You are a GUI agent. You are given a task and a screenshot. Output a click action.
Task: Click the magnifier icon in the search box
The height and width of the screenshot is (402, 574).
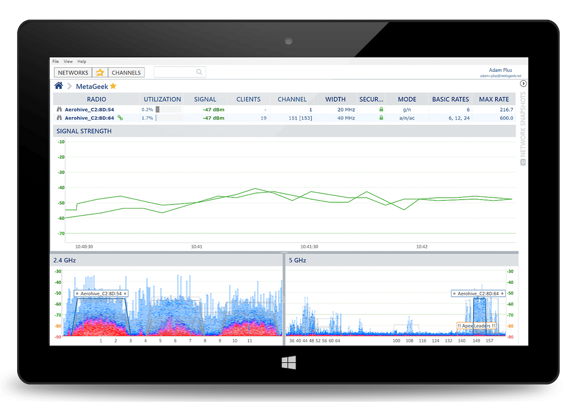coord(199,72)
